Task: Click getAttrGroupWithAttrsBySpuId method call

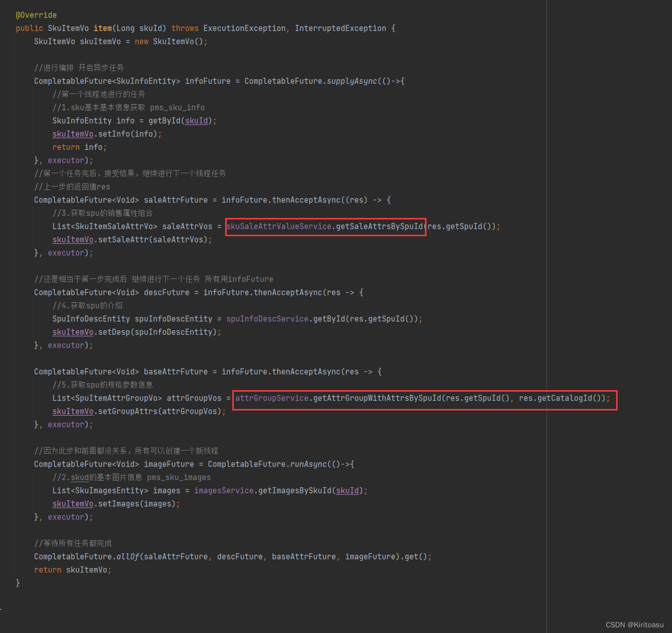Action: coord(377,398)
